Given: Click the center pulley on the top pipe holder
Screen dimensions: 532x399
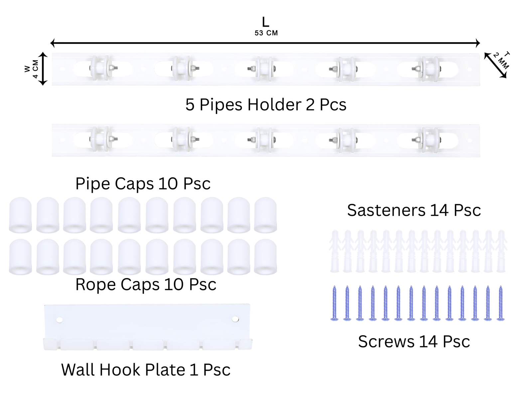Looking at the screenshot, I should click(264, 69).
